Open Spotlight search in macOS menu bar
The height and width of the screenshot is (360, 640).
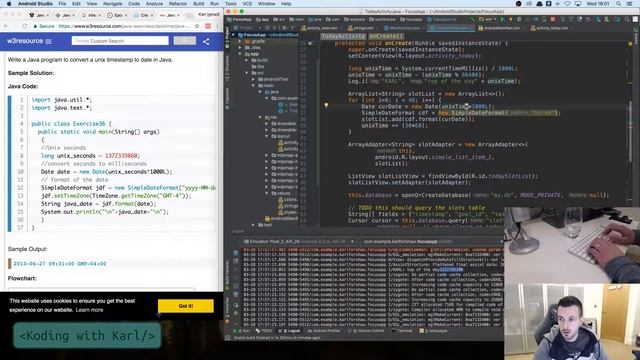click(619, 4)
